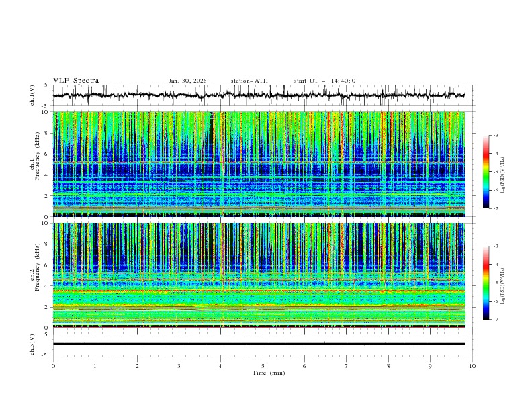Select the start UT 14:40:0 text
This screenshot has width=532, height=411.
pos(324,81)
